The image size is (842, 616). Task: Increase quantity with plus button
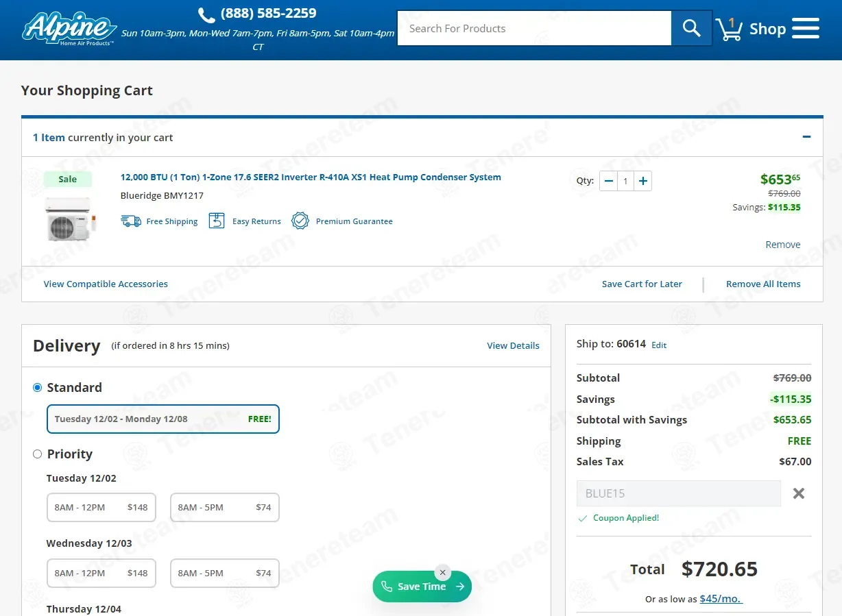point(642,181)
